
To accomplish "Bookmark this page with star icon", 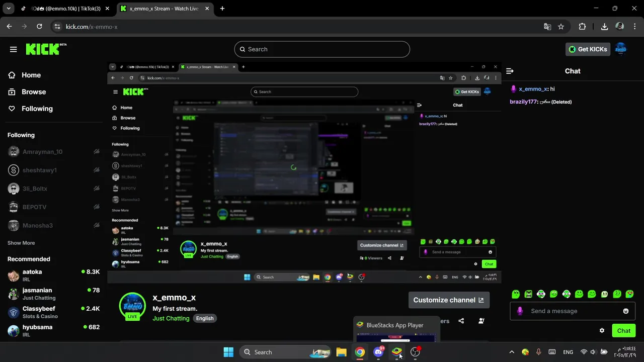I will pos(561,27).
